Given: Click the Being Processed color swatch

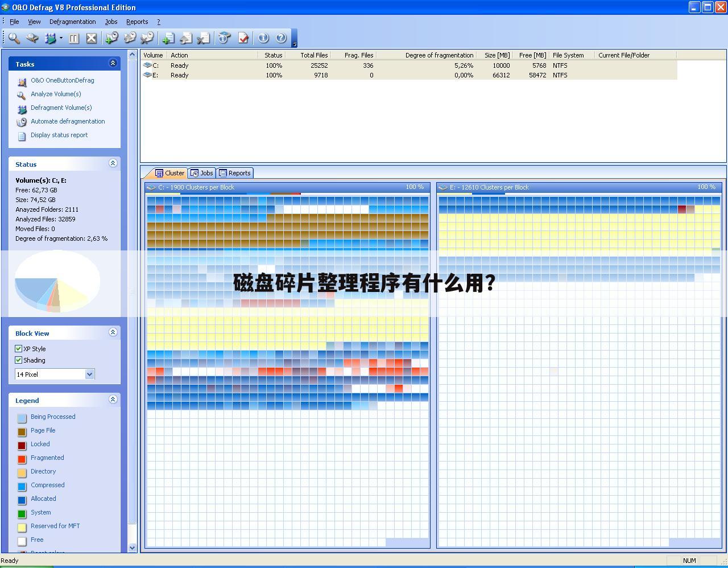Looking at the screenshot, I should click(22, 418).
